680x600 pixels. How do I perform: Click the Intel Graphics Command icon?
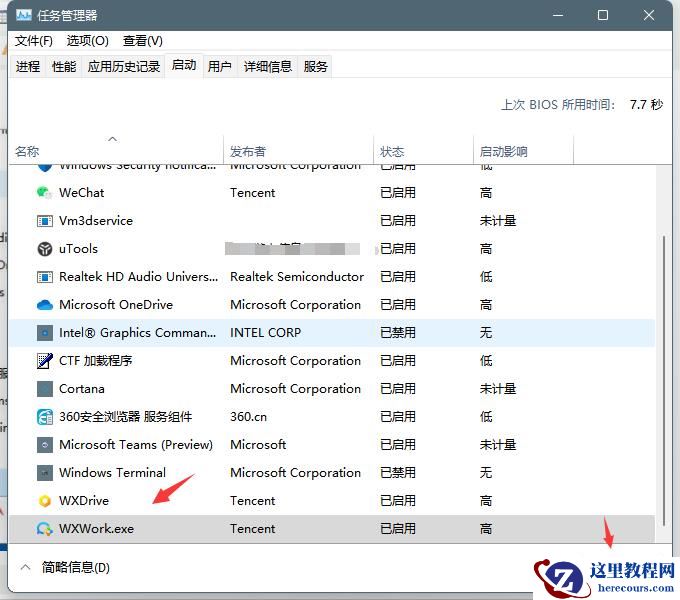[x=44, y=333]
